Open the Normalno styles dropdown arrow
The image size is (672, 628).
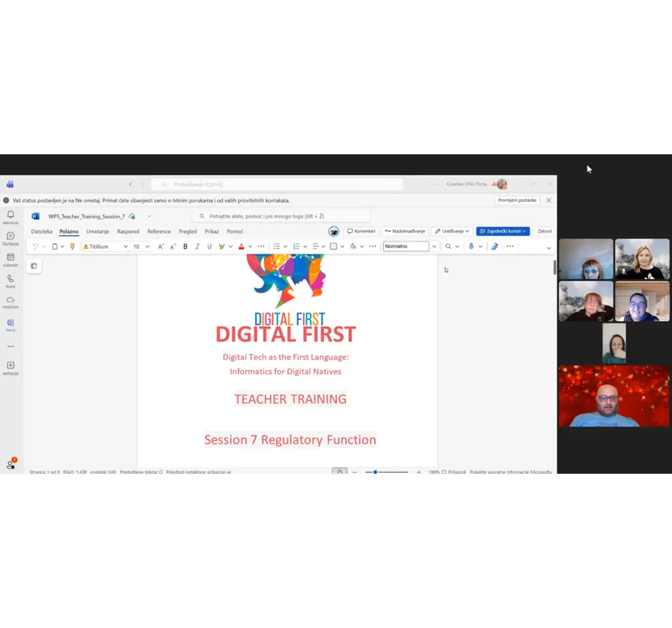click(x=434, y=247)
